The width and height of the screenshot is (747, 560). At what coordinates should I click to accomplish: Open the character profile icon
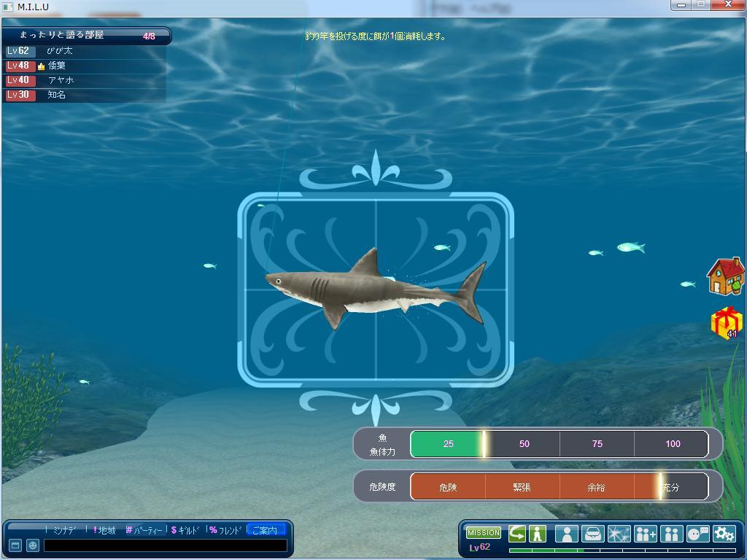[566, 534]
